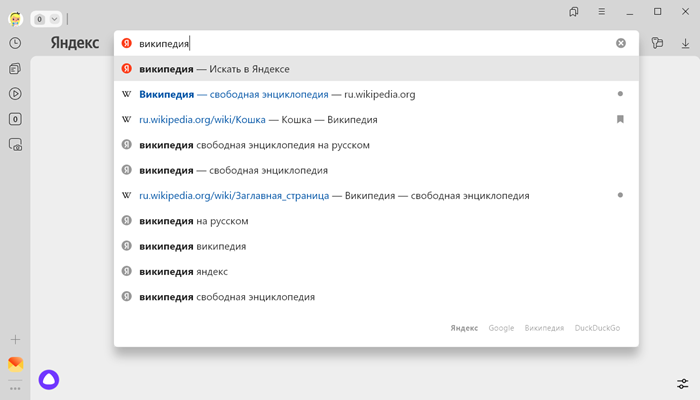Click the Яндекс logo
The height and width of the screenshot is (400, 700).
click(x=75, y=43)
